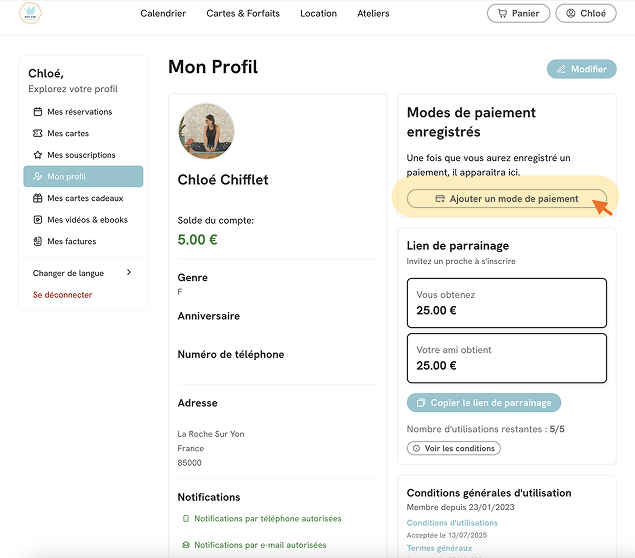Open the Panier cart button

click(x=518, y=14)
